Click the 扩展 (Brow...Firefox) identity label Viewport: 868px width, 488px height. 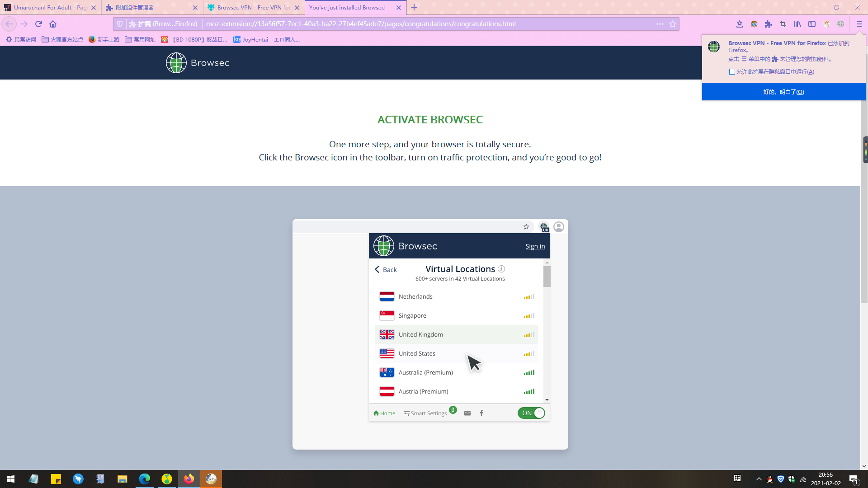click(163, 24)
